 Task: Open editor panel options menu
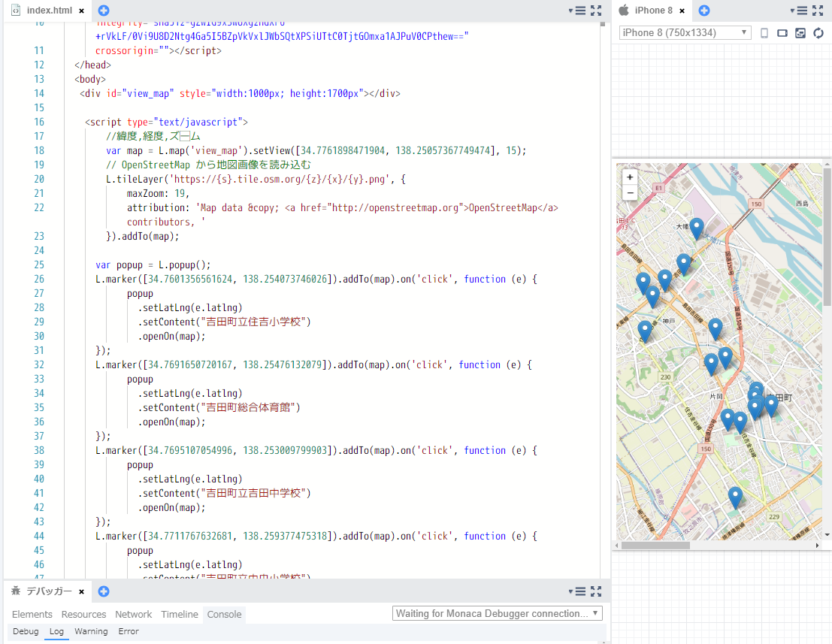click(578, 11)
